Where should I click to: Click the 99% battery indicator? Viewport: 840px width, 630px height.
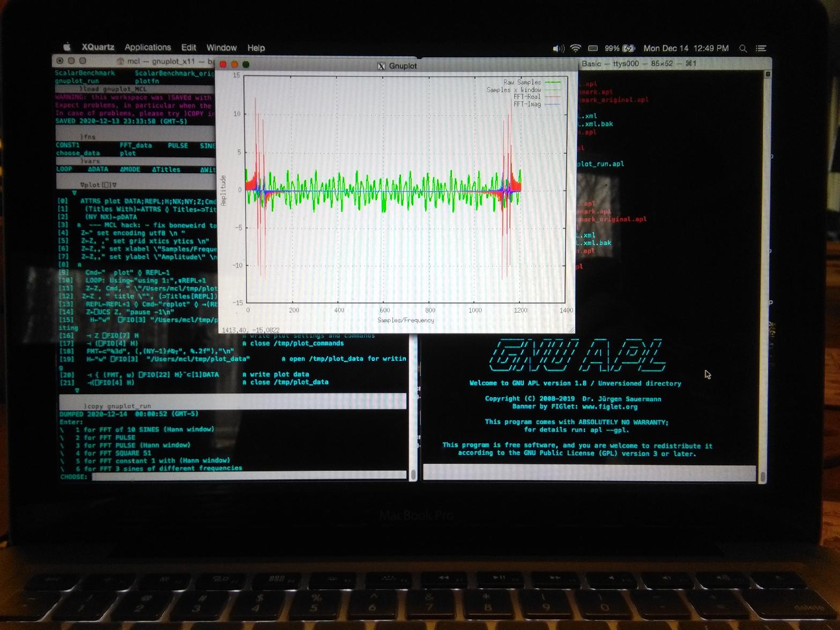click(620, 48)
